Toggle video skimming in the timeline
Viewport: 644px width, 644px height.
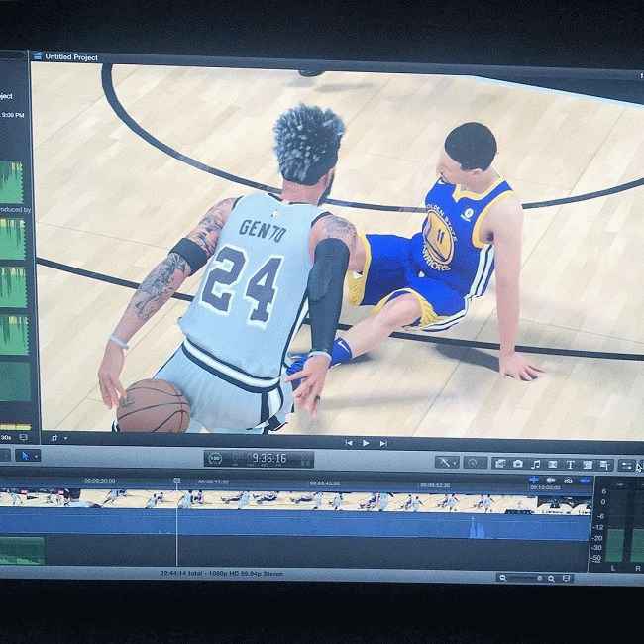point(534,480)
